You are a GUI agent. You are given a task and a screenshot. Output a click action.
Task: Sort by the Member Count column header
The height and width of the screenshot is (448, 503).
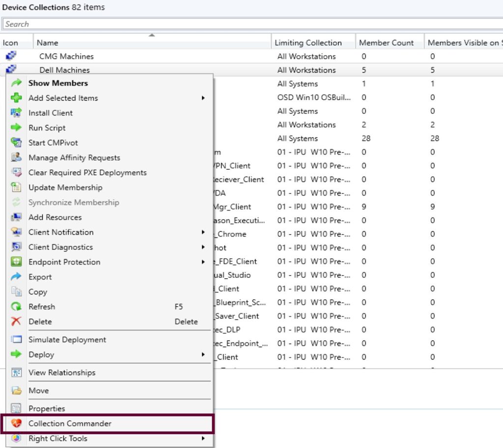[386, 43]
